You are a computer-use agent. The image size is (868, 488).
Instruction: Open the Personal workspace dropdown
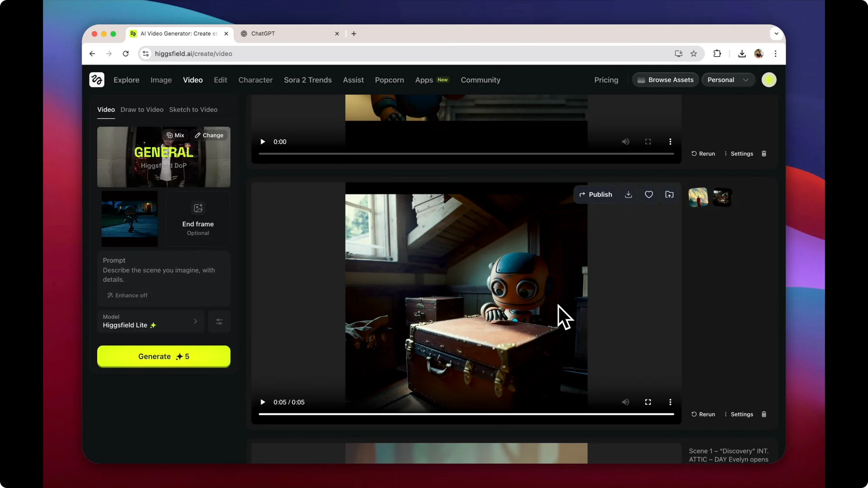click(x=727, y=80)
